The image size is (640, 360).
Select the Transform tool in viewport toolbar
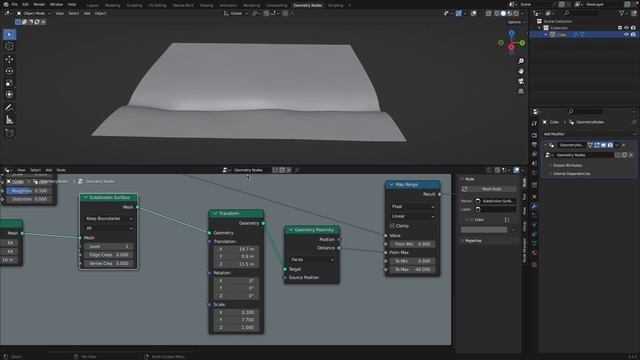[9, 95]
